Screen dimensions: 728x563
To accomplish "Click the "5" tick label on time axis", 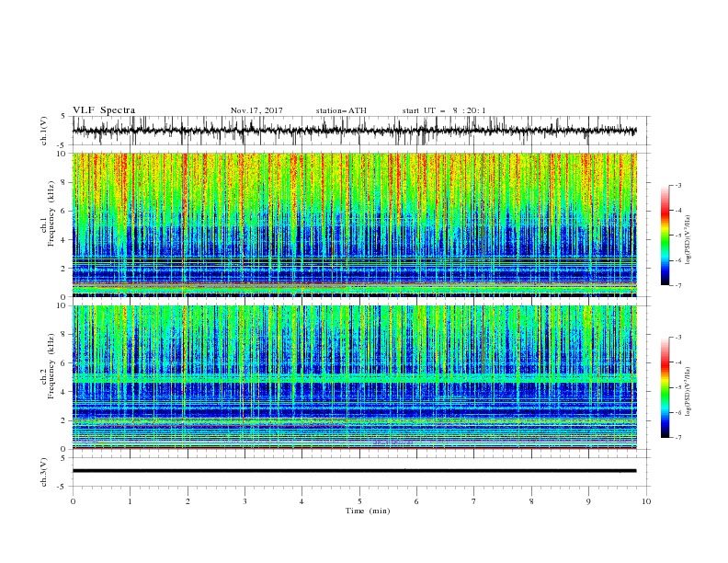I will click(x=359, y=501).
